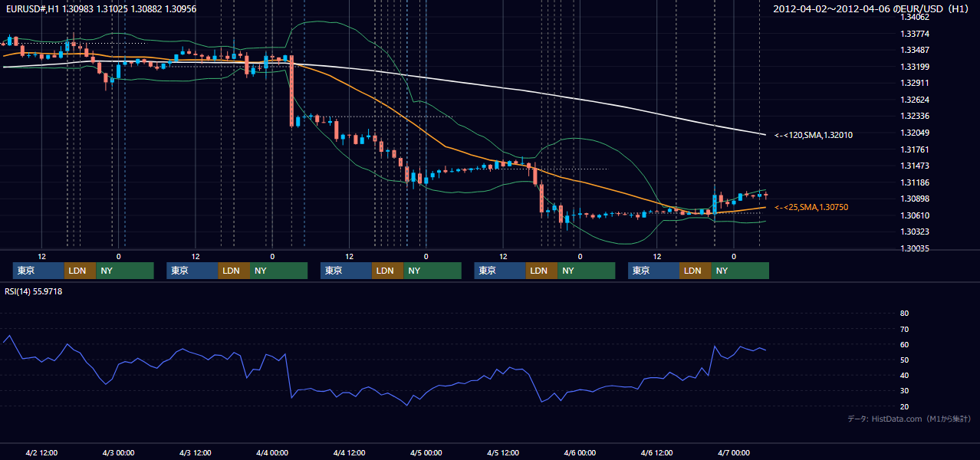Click price axis label 1.30610

915,215
